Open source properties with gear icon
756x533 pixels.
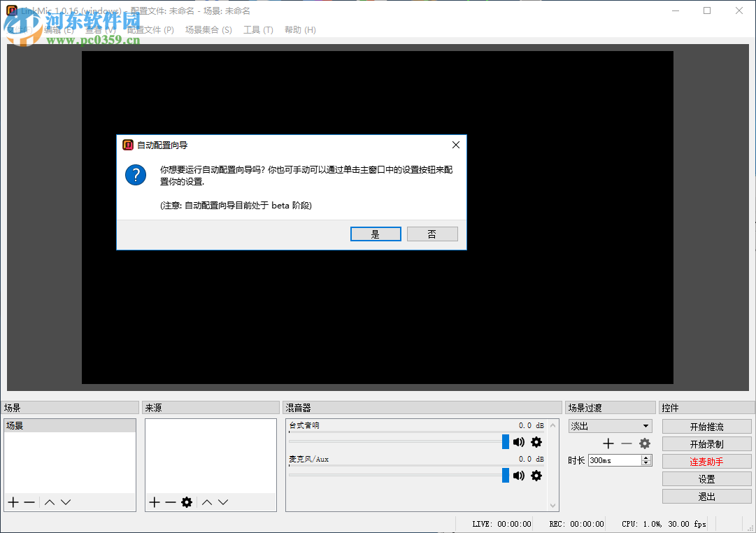187,502
